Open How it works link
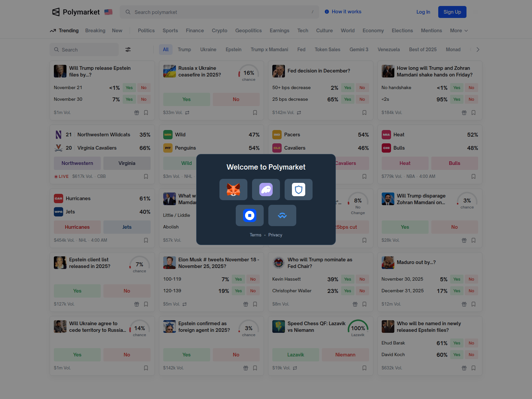 point(346,12)
